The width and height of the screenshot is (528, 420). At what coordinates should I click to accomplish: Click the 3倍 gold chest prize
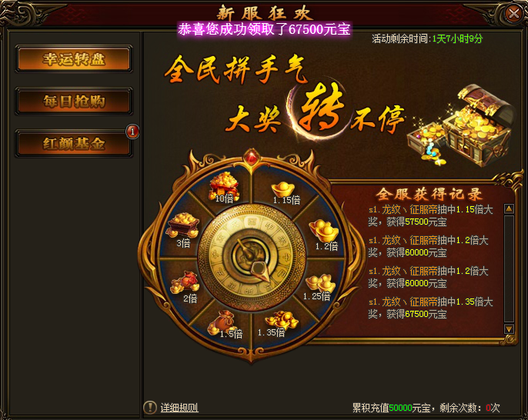[182, 230]
